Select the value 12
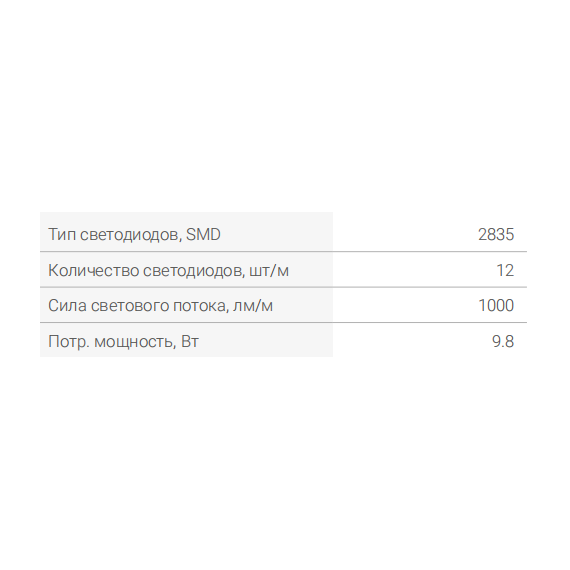Screen dimensions: 570x570 [x=505, y=270]
